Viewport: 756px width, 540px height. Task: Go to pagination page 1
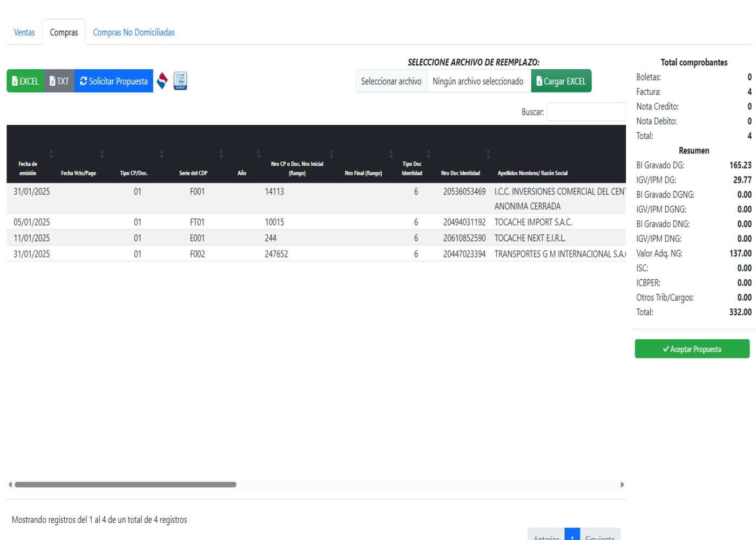click(572, 536)
